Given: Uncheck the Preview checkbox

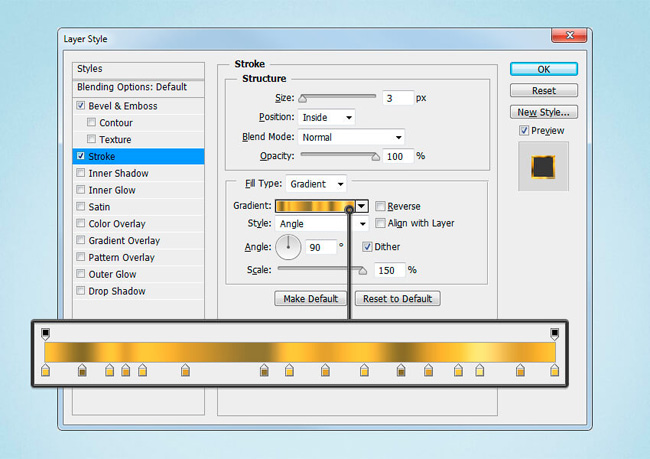Looking at the screenshot, I should coord(524,131).
